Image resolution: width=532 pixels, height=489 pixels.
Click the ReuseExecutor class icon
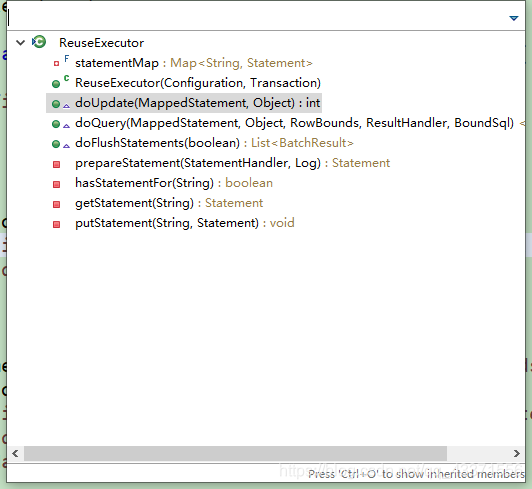coord(39,42)
